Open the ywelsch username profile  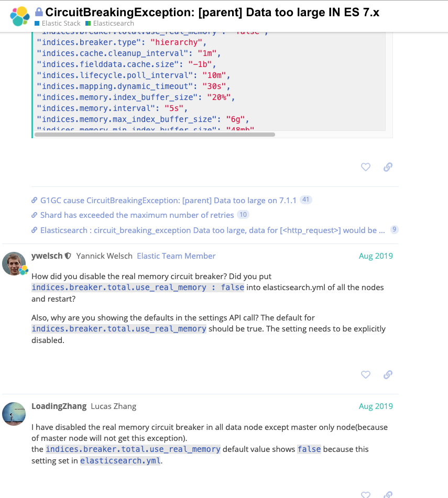coord(47,256)
